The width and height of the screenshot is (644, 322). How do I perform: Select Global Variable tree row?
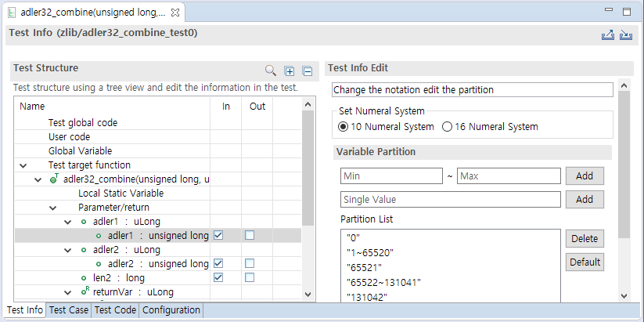(x=158, y=151)
